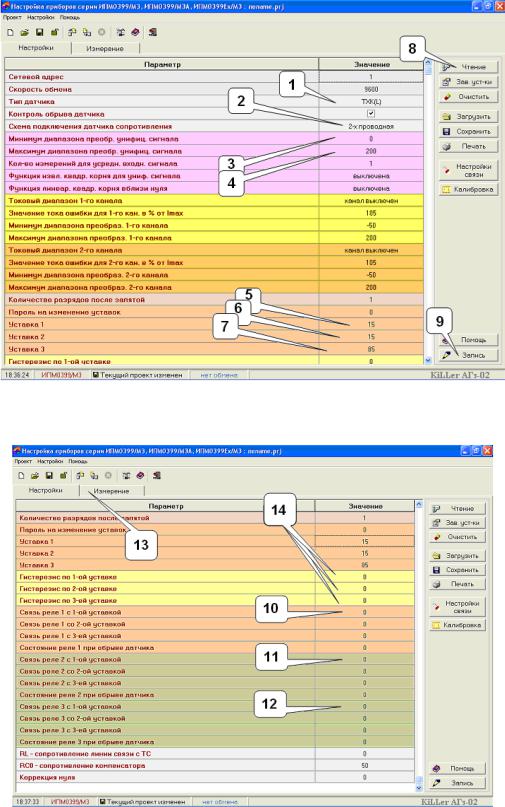Click the Параметр column header in top window

click(162, 64)
